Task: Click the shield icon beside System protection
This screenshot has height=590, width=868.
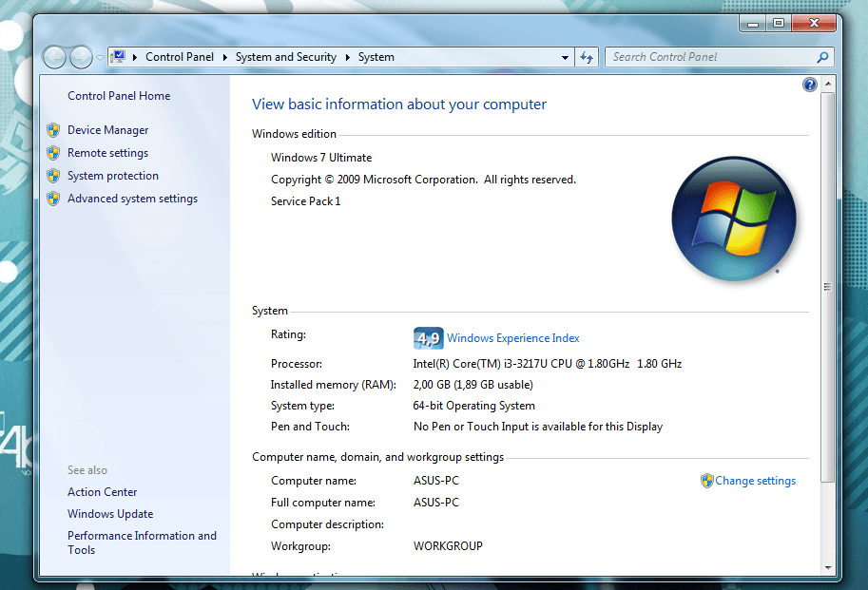Action: [53, 176]
